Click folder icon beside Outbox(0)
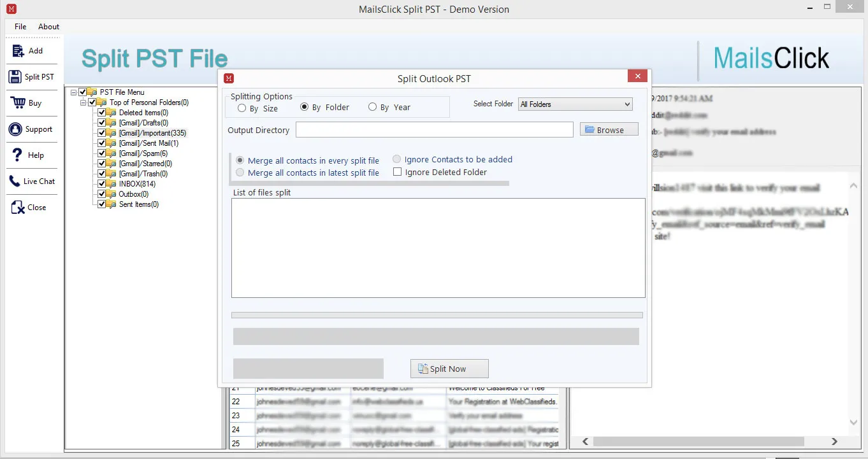Viewport: 868px width, 459px height. pyautogui.click(x=112, y=194)
